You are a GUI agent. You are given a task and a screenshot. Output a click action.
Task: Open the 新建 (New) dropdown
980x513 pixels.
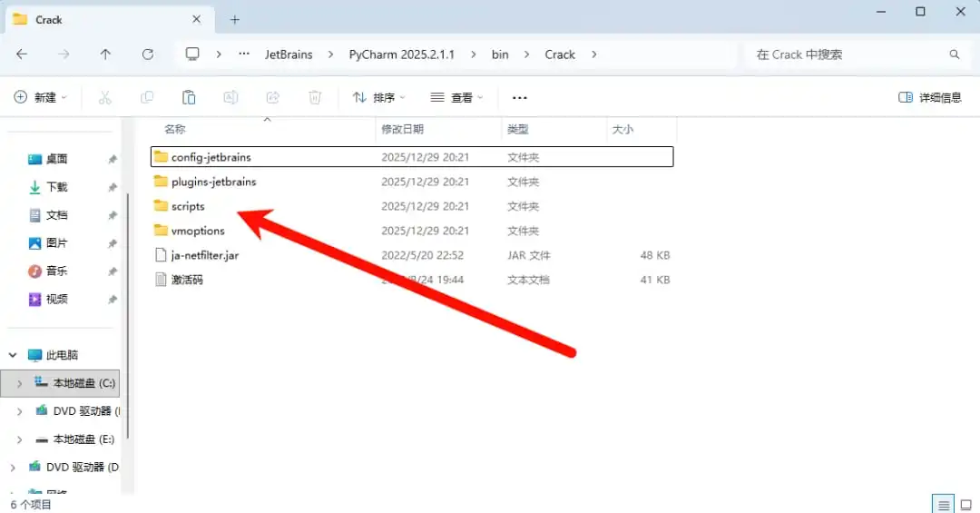40,97
